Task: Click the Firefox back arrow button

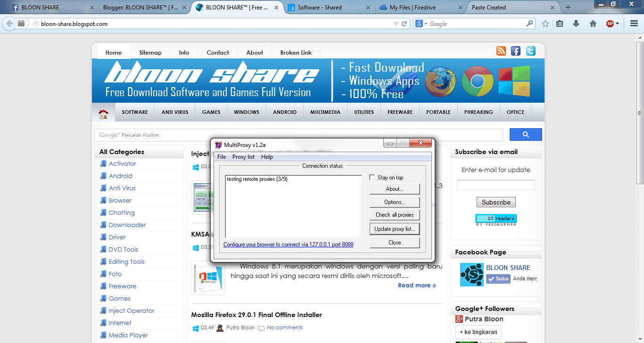Action: click(x=9, y=24)
